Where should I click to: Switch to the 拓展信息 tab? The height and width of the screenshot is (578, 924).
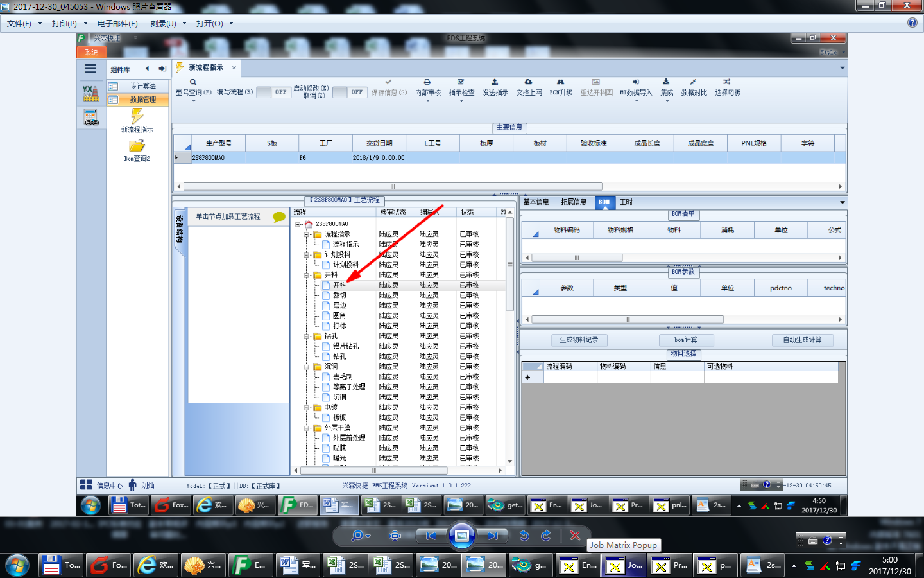tap(574, 202)
